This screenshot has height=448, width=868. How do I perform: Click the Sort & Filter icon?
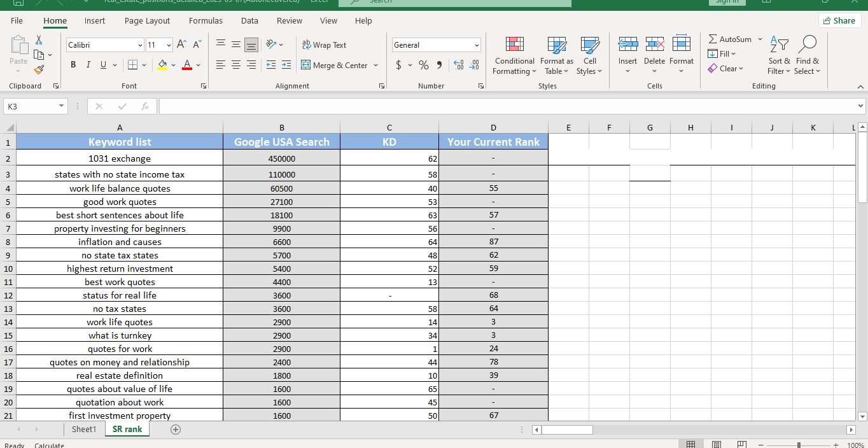click(779, 45)
